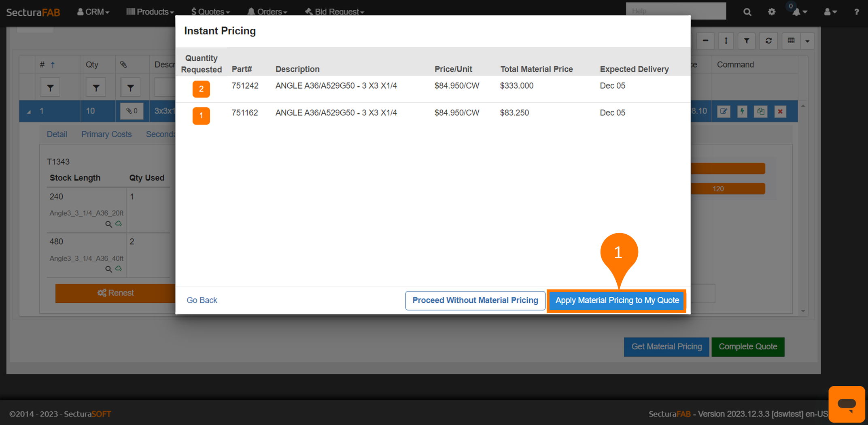Click the Help search input field
Screen dimensions: 868x425
pos(675,11)
